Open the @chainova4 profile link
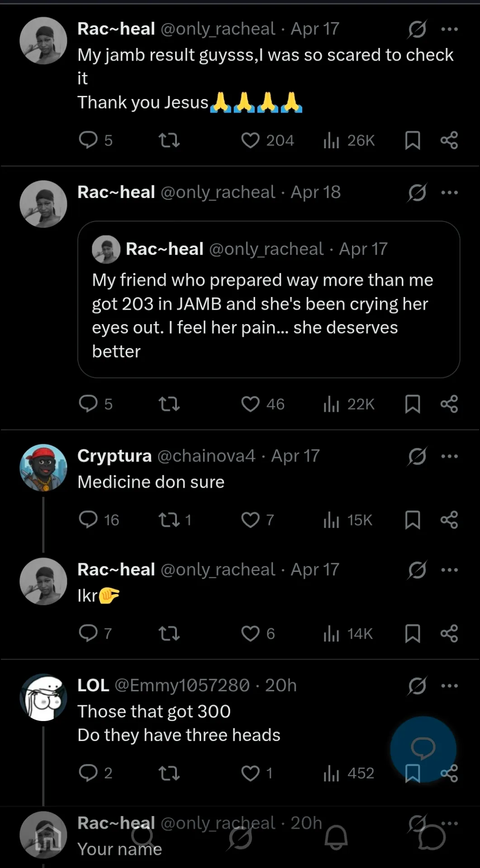Screen dimensions: 480x868 pos(206,456)
